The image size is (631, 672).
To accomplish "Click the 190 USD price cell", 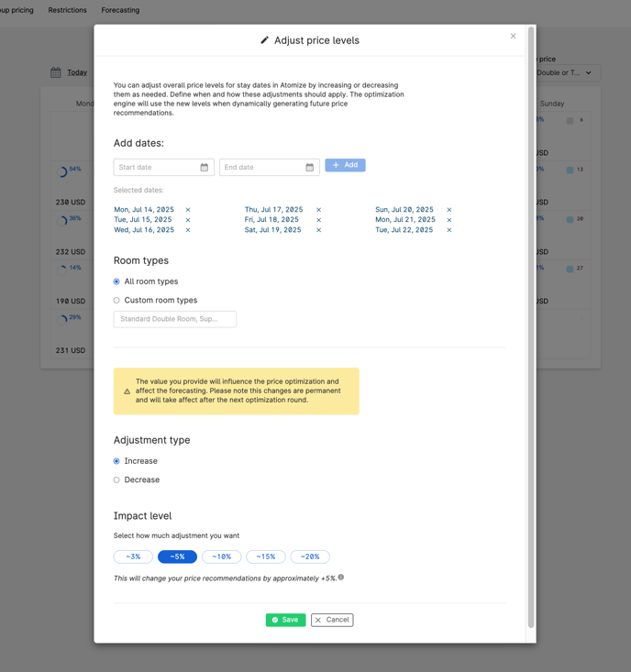I will 71,301.
